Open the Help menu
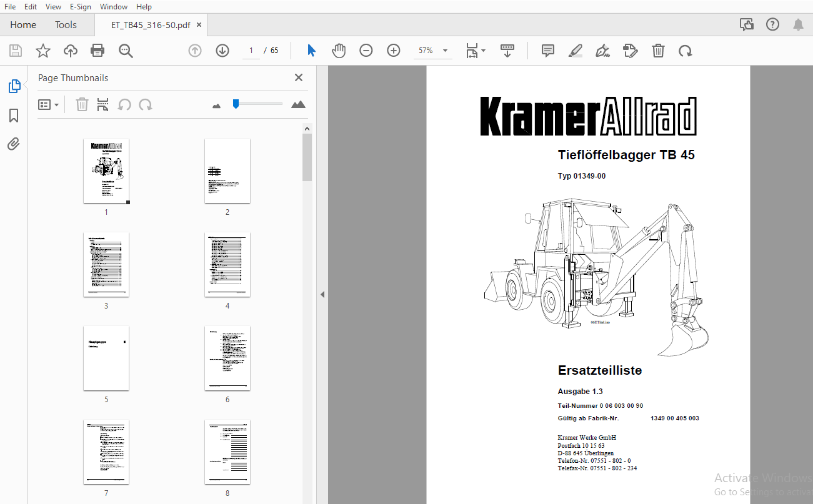Screen dimensions: 813x504 (144, 7)
